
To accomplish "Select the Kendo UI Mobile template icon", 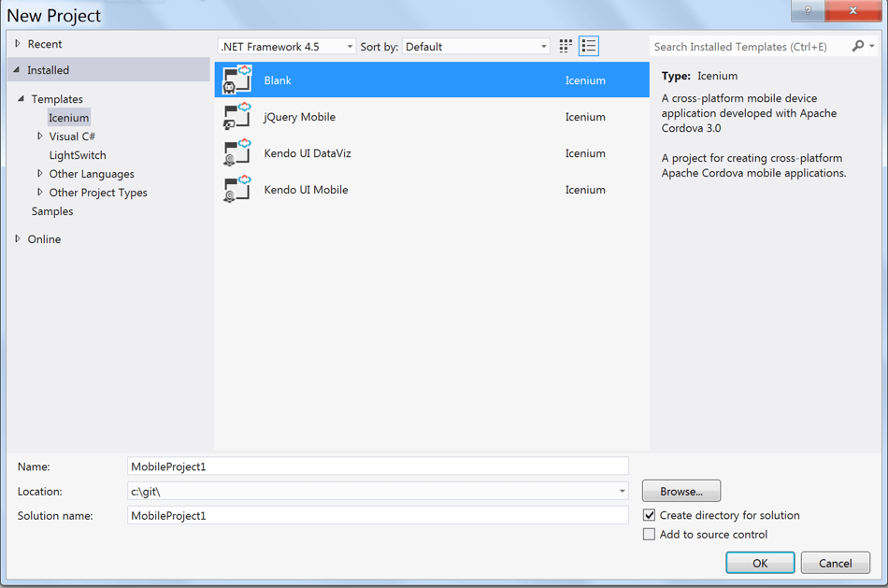I will [236, 189].
